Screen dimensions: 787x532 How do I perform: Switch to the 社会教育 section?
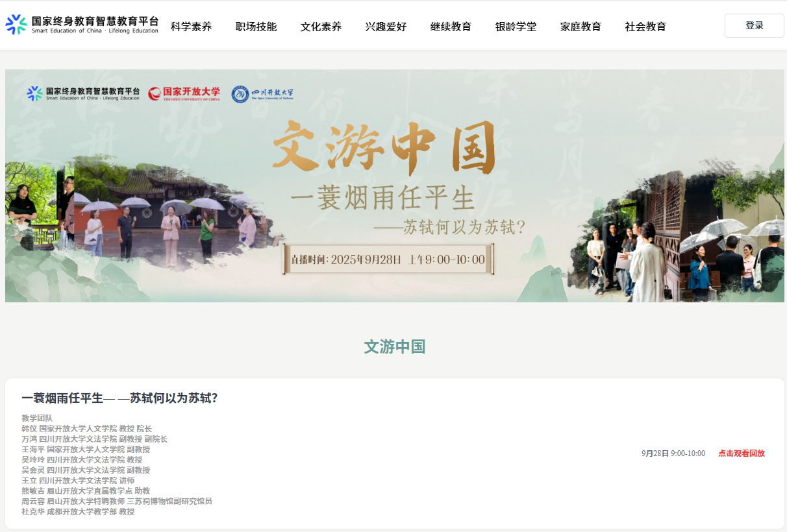click(645, 27)
